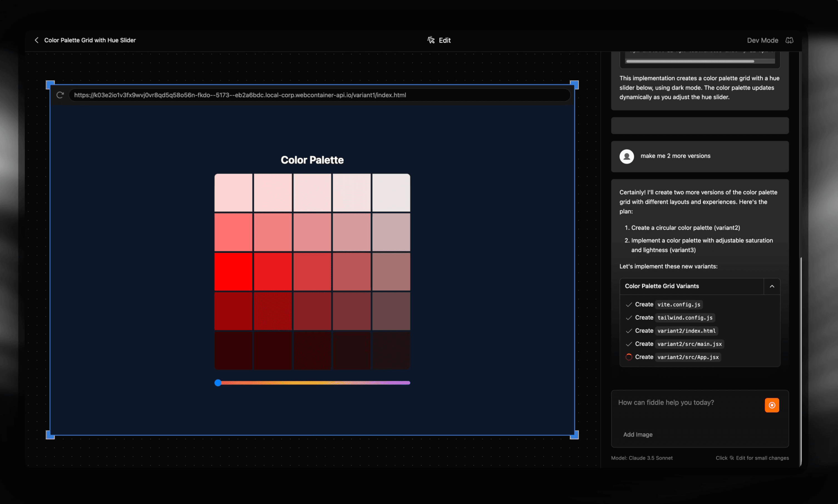Click the variant2/src/main.jsx file chip

689,344
